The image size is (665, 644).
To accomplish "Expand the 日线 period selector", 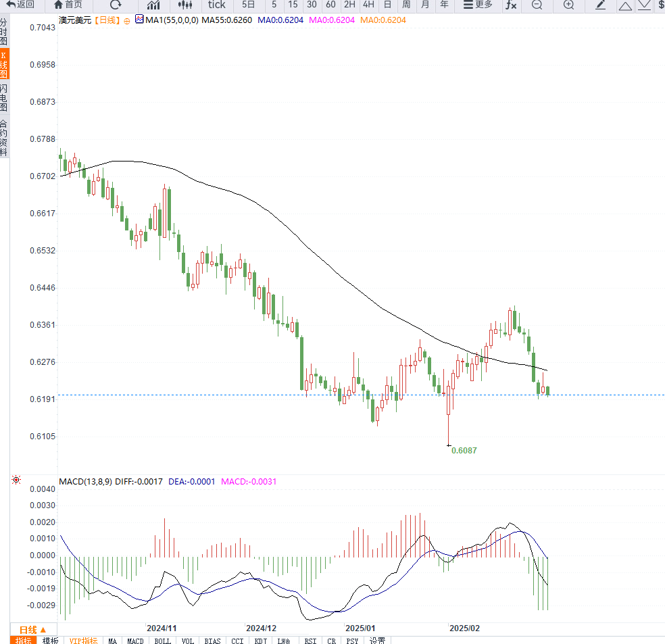I will [32, 630].
